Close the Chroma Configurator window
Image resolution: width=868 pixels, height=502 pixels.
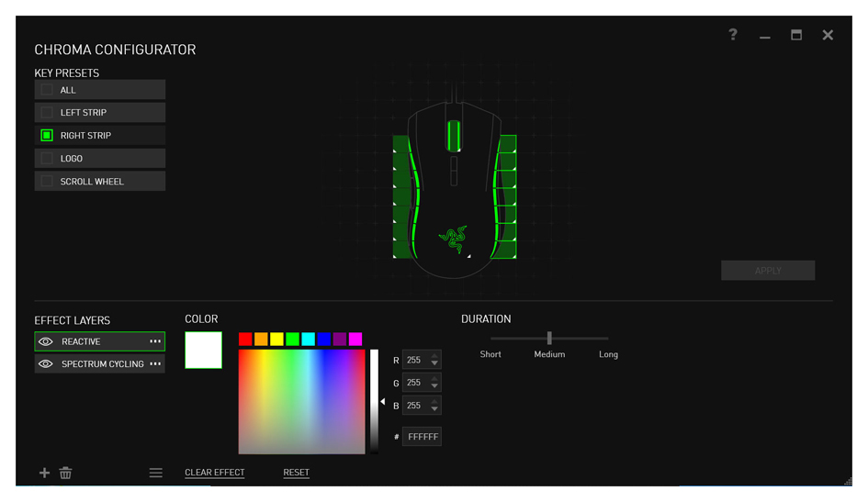828,35
